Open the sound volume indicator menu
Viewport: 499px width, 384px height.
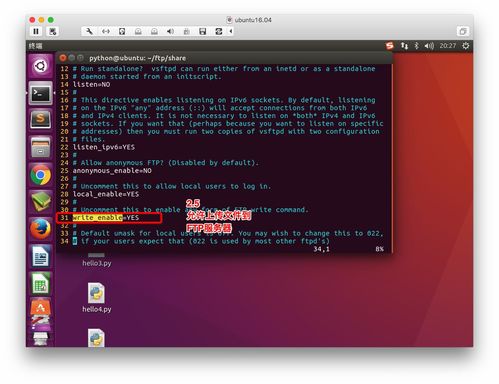coord(429,46)
